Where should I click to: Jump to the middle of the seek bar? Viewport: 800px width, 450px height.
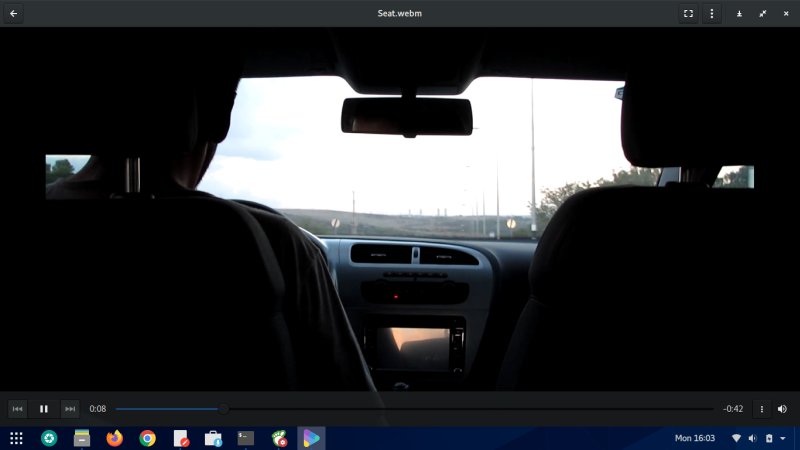[x=414, y=409]
